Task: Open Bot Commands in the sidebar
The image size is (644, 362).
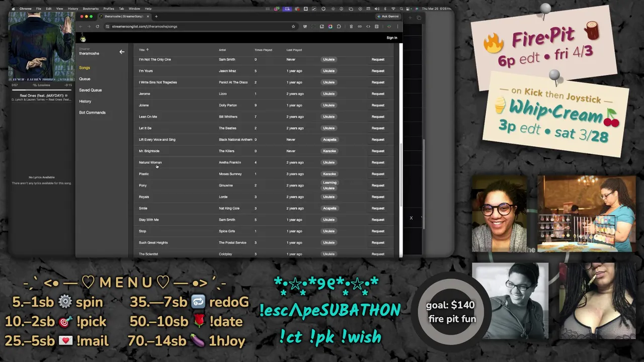Action: click(92, 113)
